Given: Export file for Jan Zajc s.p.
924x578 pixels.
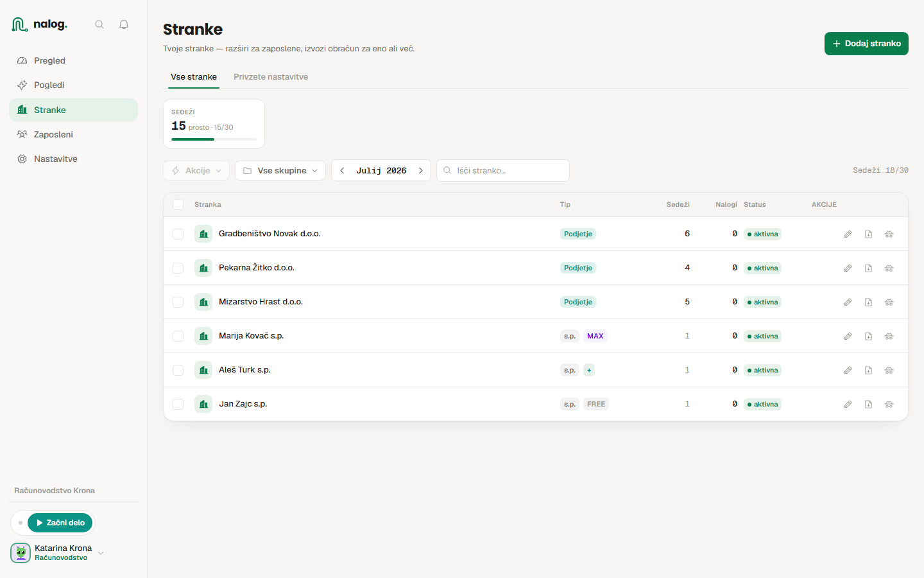Looking at the screenshot, I should (x=868, y=405).
